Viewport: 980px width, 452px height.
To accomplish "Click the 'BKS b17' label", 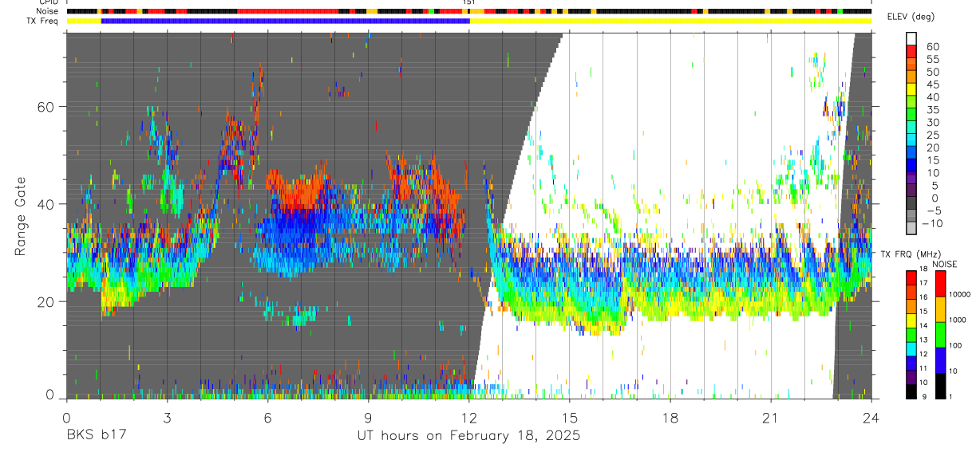I will coord(96,436).
